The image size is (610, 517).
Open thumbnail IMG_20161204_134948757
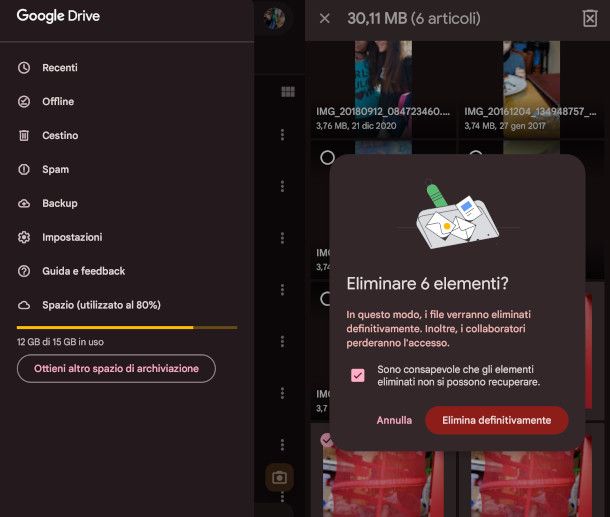coord(531,89)
